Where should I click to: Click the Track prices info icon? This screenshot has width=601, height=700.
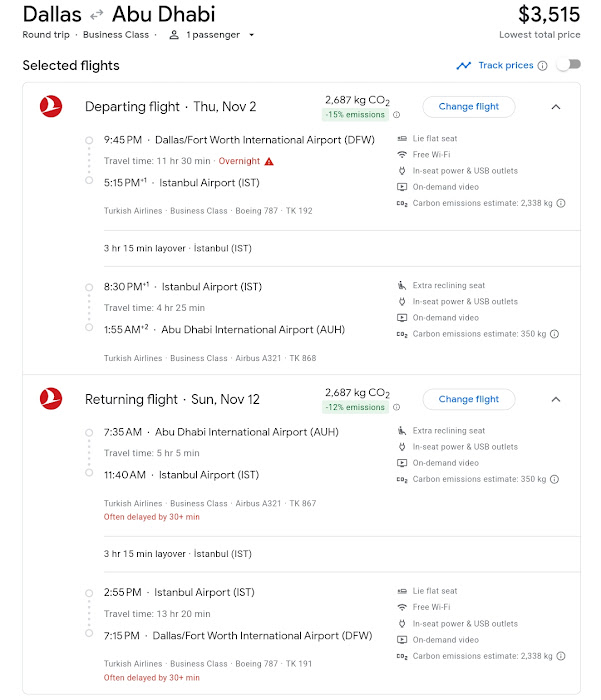(542, 66)
